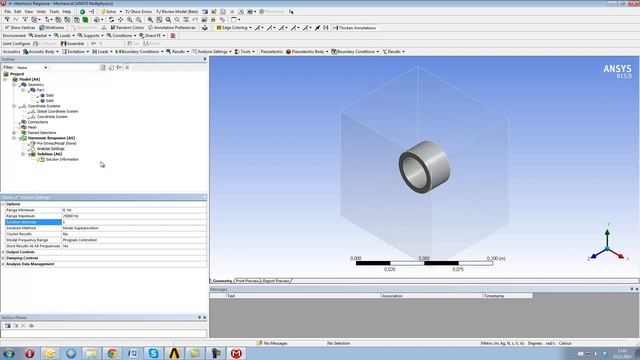Open the Help menu
Viewport: 640px width, 360px height.
point(67,12)
